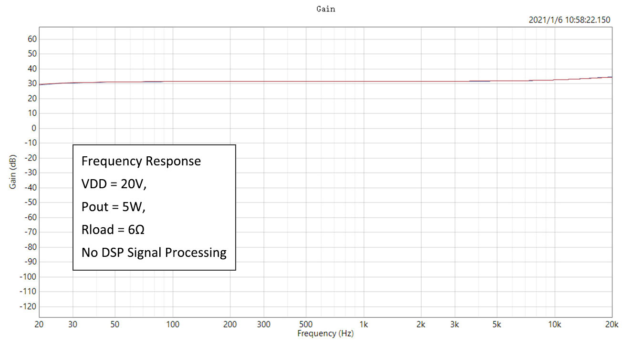The height and width of the screenshot is (345, 644).
Task: Click the -120 dB gain tick label
Action: [28, 306]
